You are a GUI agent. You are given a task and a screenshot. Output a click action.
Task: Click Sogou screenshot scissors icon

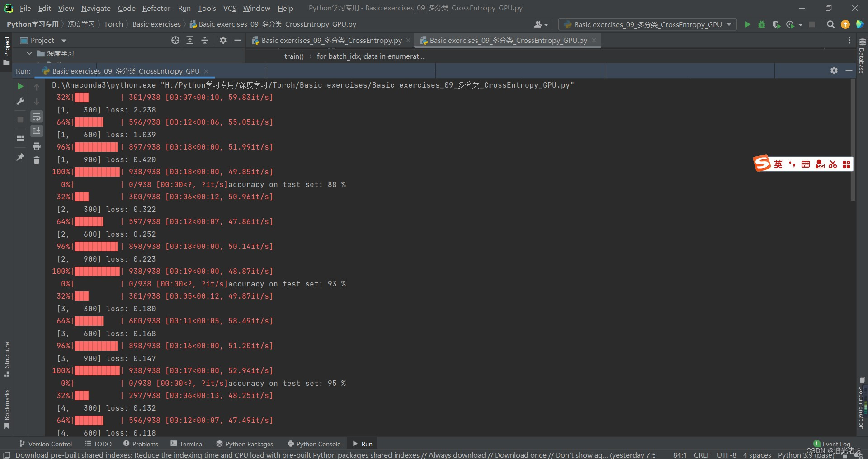click(x=833, y=164)
